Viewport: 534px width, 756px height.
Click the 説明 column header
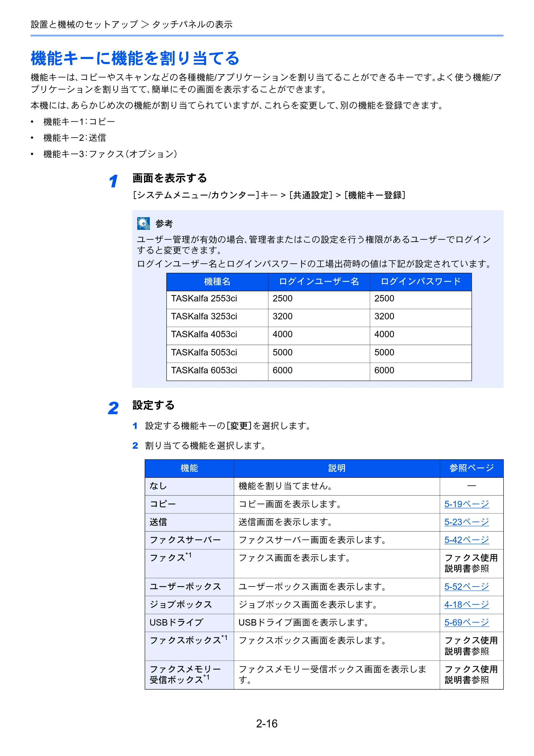(x=337, y=468)
